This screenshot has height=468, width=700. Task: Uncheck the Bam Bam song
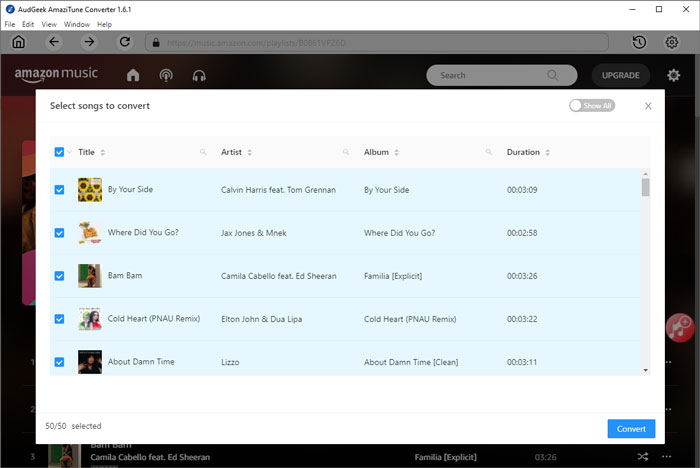[x=59, y=276]
